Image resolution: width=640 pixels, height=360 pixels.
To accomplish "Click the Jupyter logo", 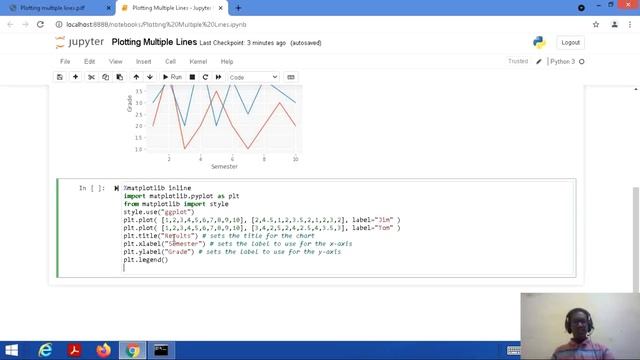I will point(80,42).
